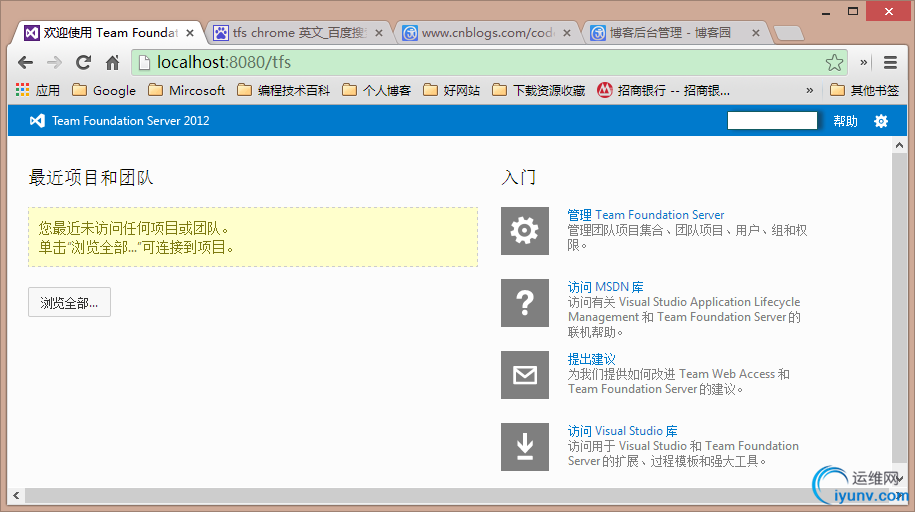Click the browser back arrow
This screenshot has height=512, width=915.
pyautogui.click(x=25, y=62)
